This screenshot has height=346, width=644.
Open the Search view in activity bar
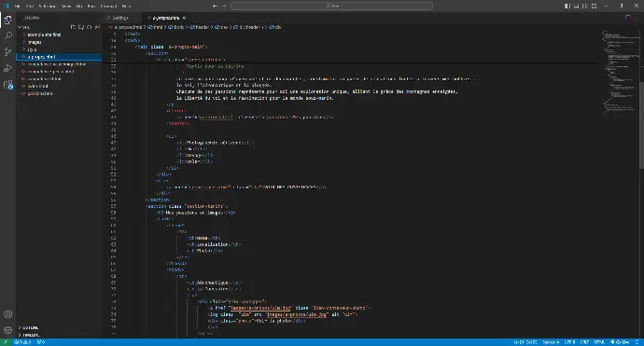7,35
